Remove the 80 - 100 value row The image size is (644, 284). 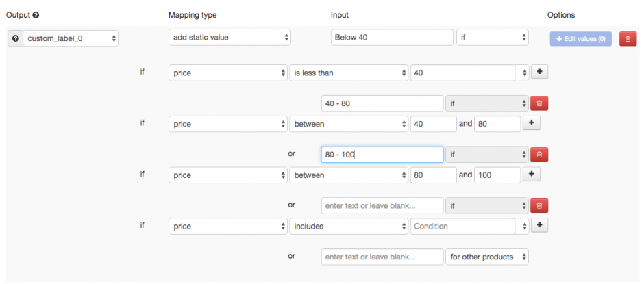pos(539,155)
